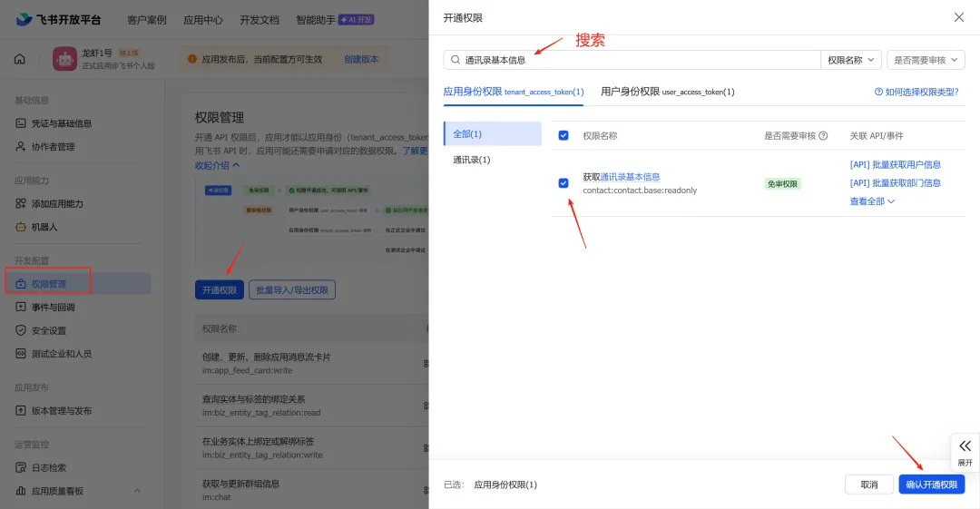Select the 全部(1) category filter

tap(493, 133)
